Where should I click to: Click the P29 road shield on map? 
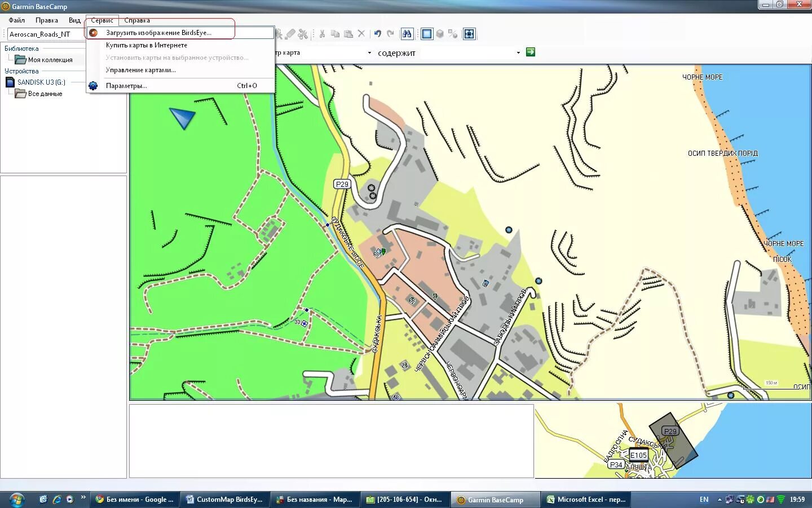342,184
